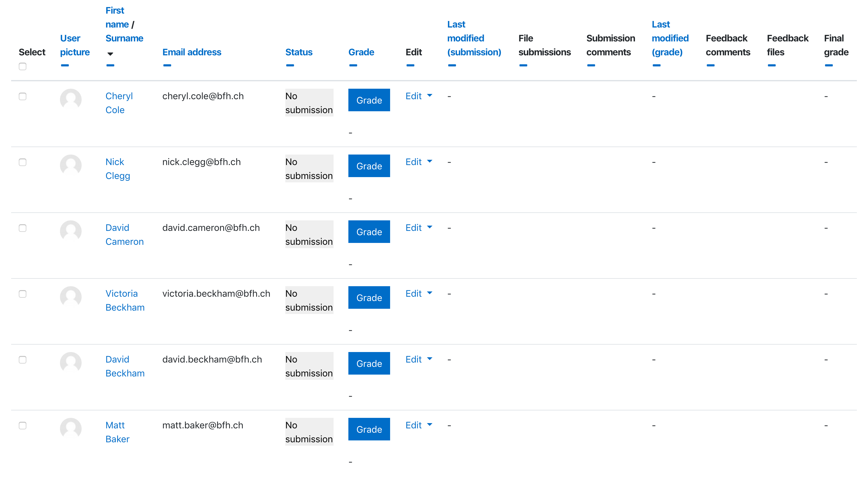Select Nick Clegg's row checkbox
Viewport: 868px width, 484px height.
pos(23,162)
